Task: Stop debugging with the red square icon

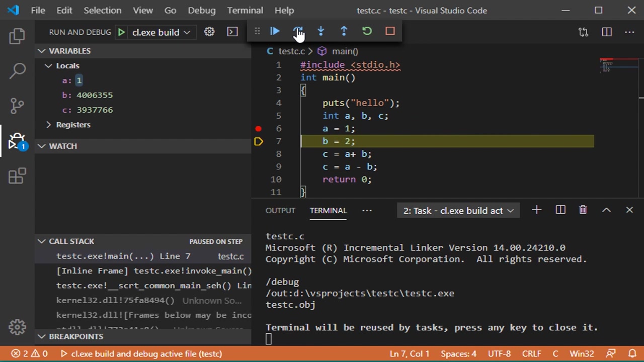Action: (x=390, y=32)
